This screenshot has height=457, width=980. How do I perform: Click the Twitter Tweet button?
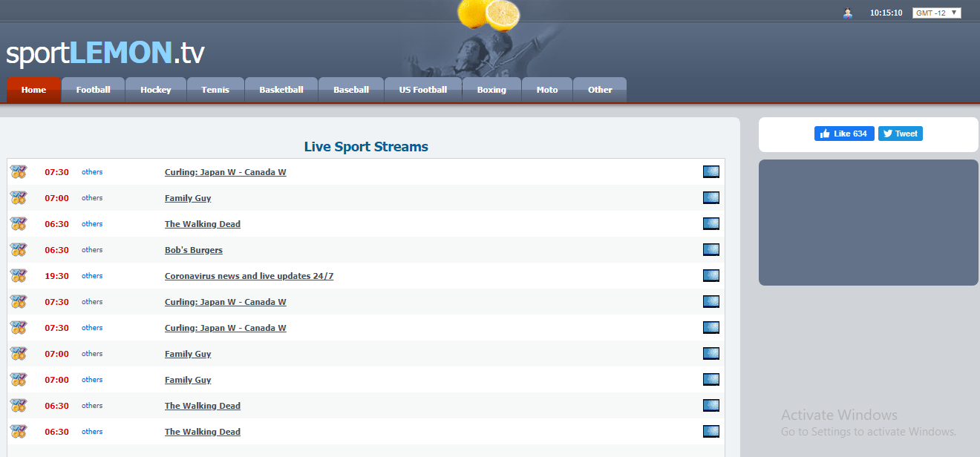901,134
